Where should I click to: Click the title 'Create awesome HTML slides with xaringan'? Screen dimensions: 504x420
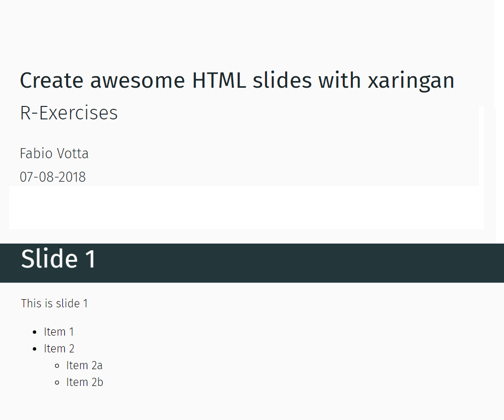click(237, 81)
